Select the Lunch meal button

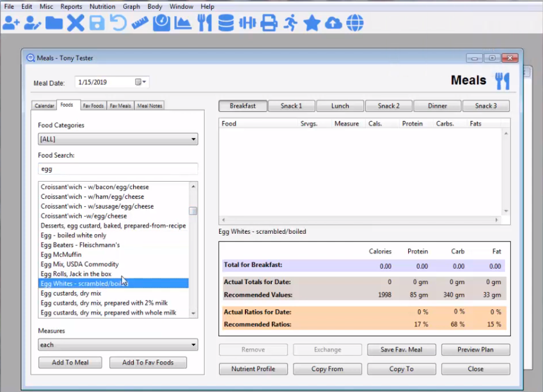click(340, 106)
